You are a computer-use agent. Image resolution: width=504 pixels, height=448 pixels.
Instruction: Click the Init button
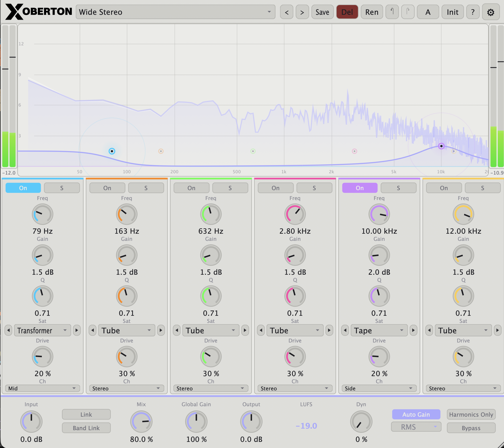click(x=452, y=12)
